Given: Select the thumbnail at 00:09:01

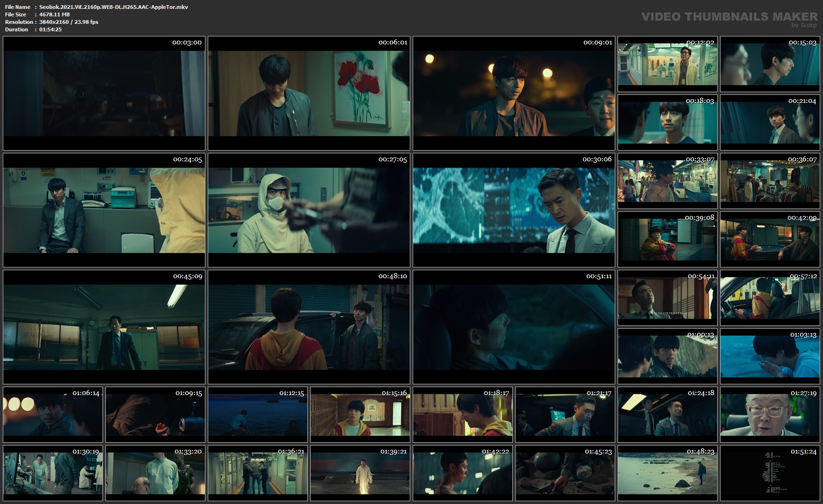Looking at the screenshot, I should point(514,93).
